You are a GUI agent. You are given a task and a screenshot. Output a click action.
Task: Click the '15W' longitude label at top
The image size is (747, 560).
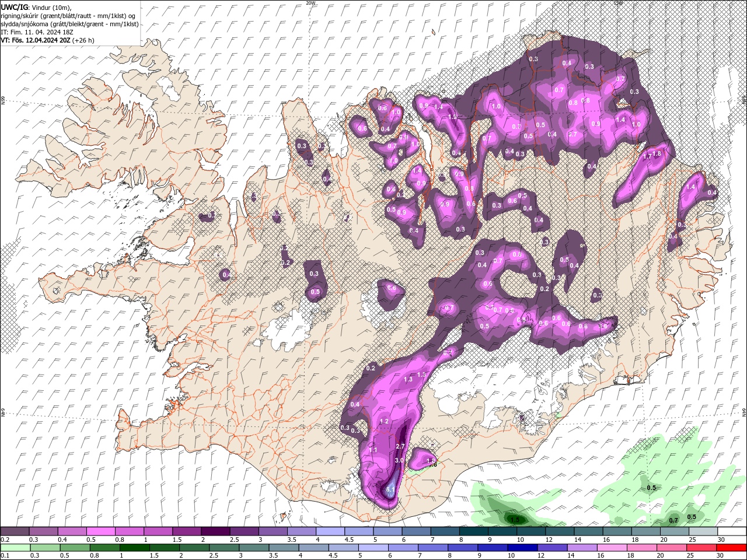pos(618,3)
